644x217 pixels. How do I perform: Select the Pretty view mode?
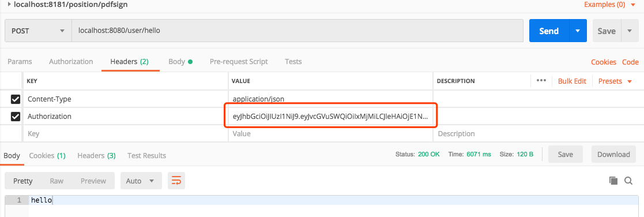(x=23, y=181)
